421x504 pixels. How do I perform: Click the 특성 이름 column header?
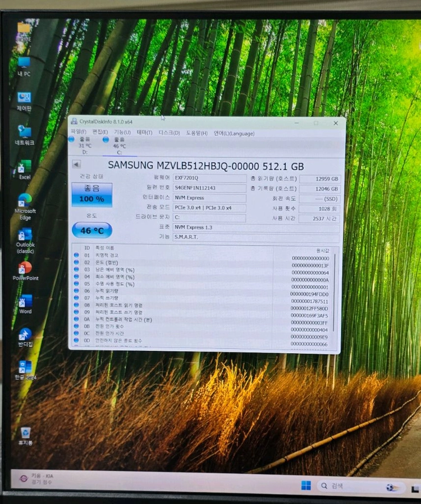click(x=104, y=248)
